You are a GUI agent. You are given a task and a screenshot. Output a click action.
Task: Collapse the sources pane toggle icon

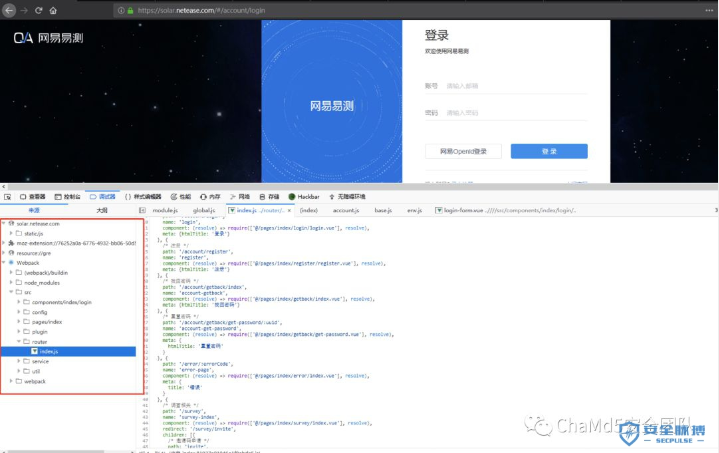pos(142,210)
